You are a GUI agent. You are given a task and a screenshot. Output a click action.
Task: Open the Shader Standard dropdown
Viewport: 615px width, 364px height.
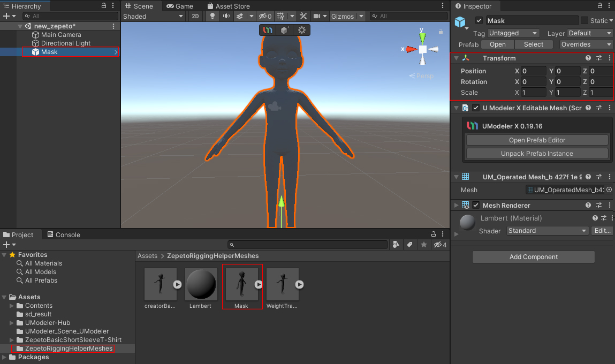[x=548, y=231]
